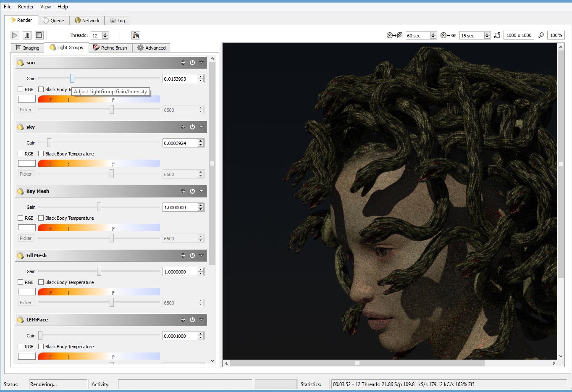Click the plus icon on the sun group
Viewport: 572px width, 392px height.
[183, 63]
